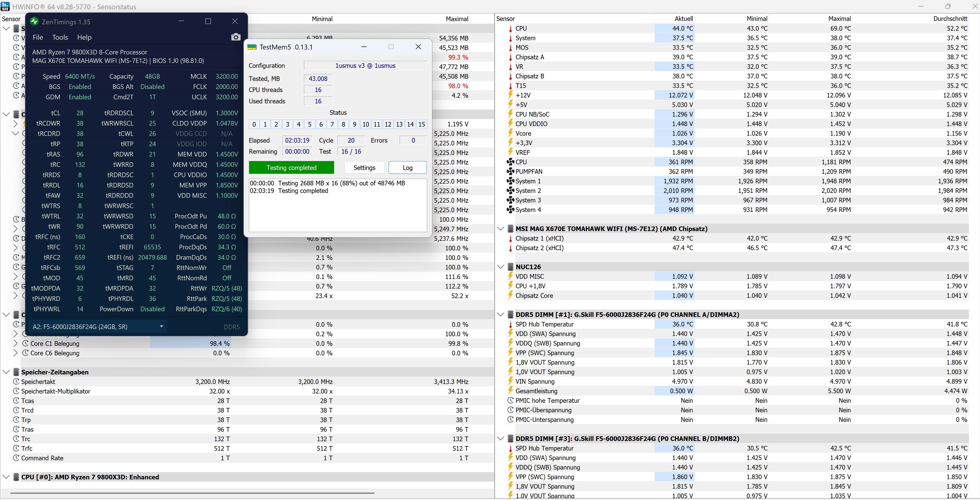The height and width of the screenshot is (500, 980).
Task: Click the CPU fan icon in sensor list
Action: (511, 162)
